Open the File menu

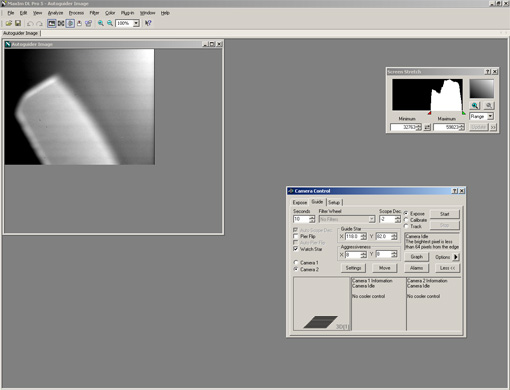click(x=11, y=13)
